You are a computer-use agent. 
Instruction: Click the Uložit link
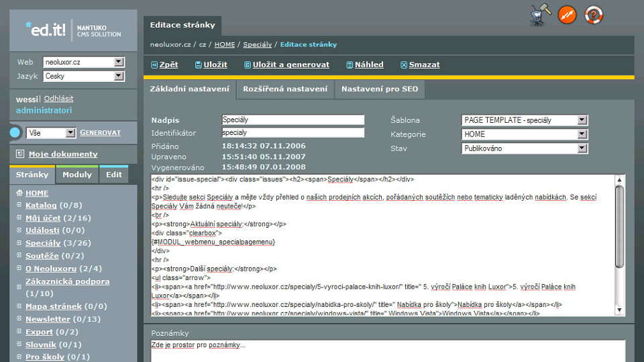[x=215, y=64]
